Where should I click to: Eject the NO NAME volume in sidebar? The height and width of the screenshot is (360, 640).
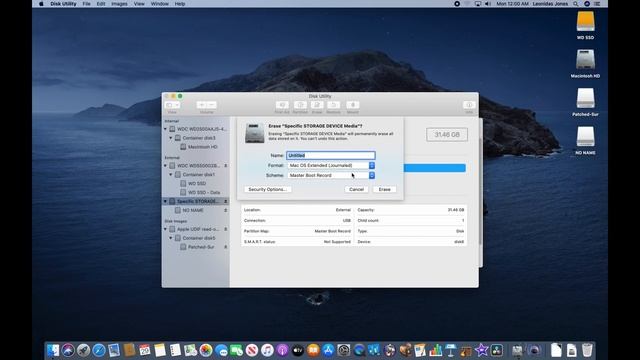pos(226,210)
